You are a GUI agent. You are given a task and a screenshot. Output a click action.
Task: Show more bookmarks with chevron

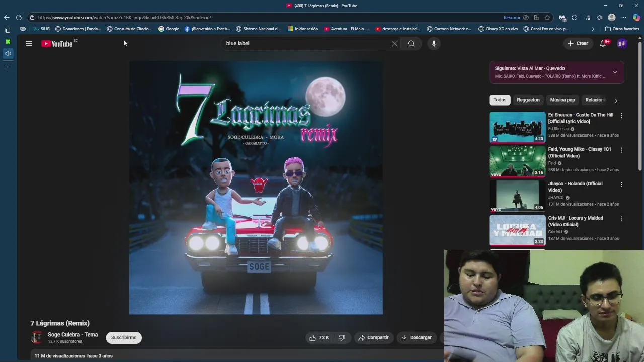(593, 29)
